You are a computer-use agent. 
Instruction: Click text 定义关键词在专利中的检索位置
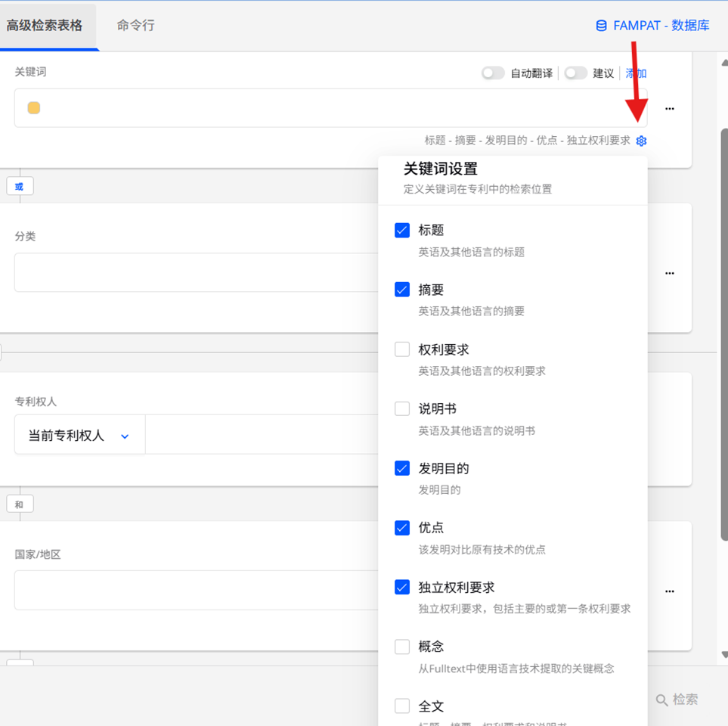(477, 189)
